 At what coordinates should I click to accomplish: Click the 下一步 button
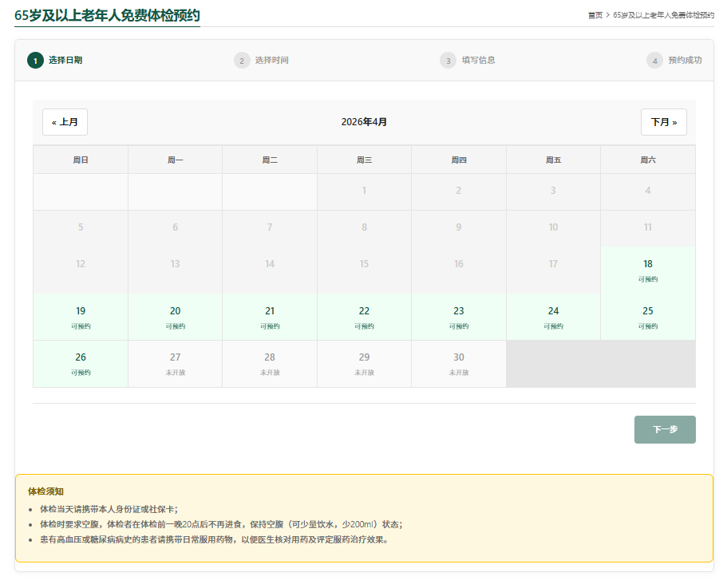coord(665,429)
